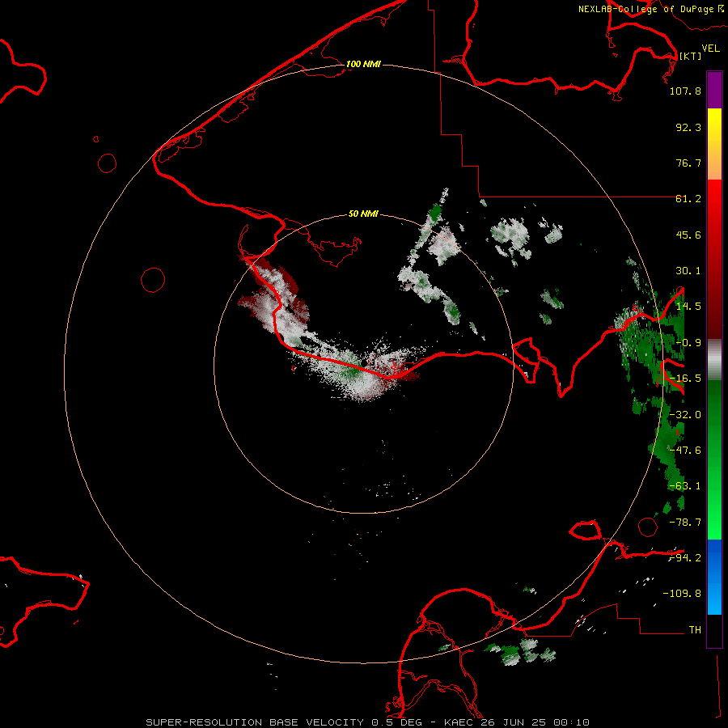Click the -0.9 velocity scale value

(x=688, y=343)
